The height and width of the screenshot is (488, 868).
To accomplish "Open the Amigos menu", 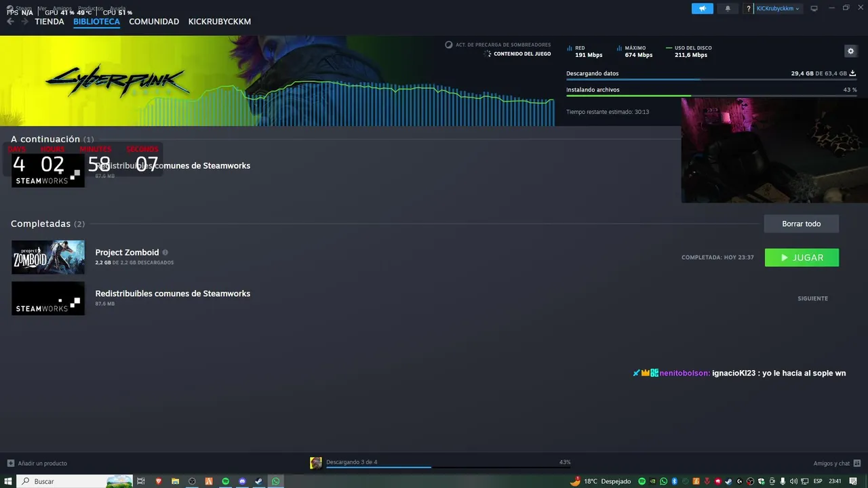I will coord(62,8).
